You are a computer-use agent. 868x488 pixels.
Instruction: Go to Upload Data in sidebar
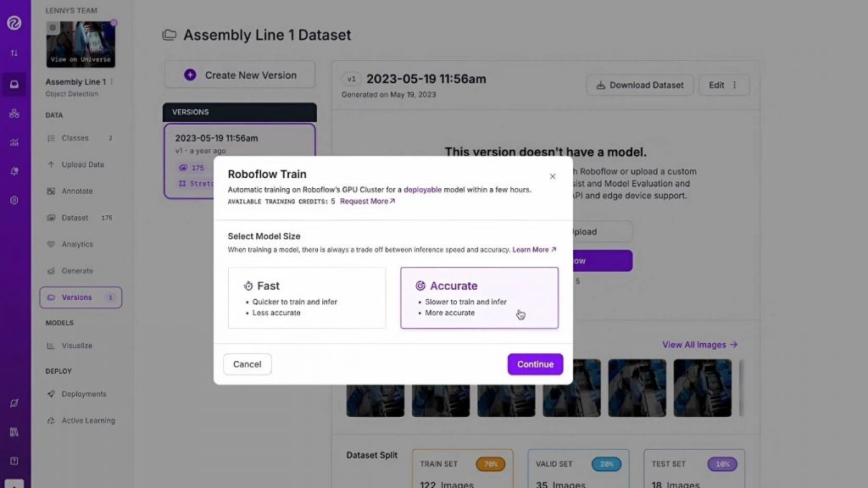pos(82,164)
